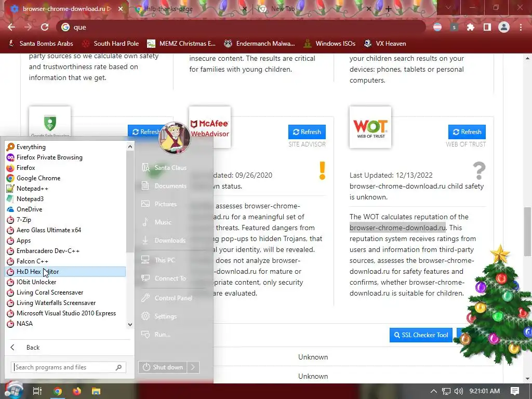Open Task View on the taskbar
The height and width of the screenshot is (399, 532).
(x=37, y=391)
